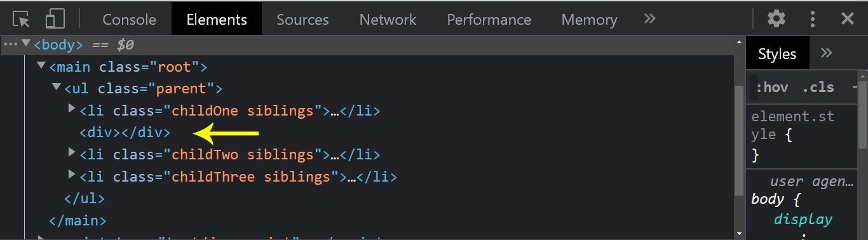The image size is (868, 240).
Task: Close the DevTools panel
Action: pyautogui.click(x=848, y=18)
